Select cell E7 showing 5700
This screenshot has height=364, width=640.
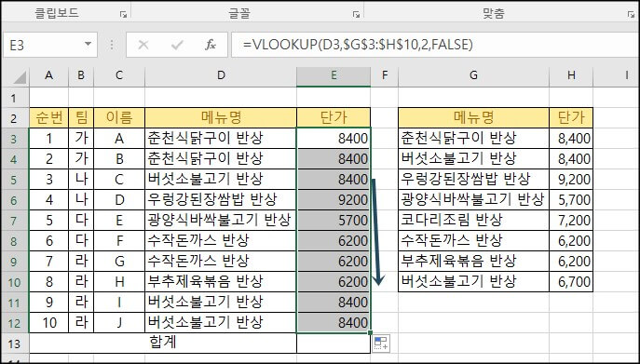pos(334,221)
